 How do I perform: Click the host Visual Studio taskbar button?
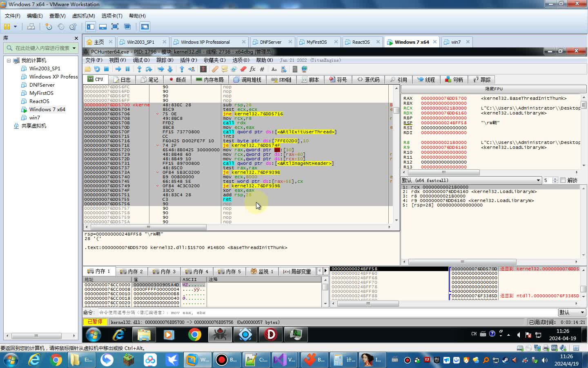pos(285,360)
